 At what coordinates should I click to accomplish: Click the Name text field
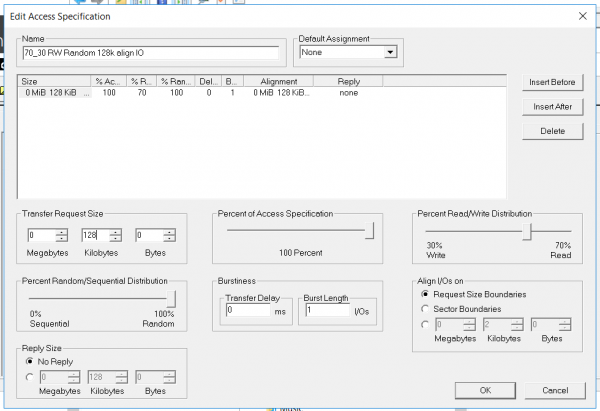(x=150, y=52)
